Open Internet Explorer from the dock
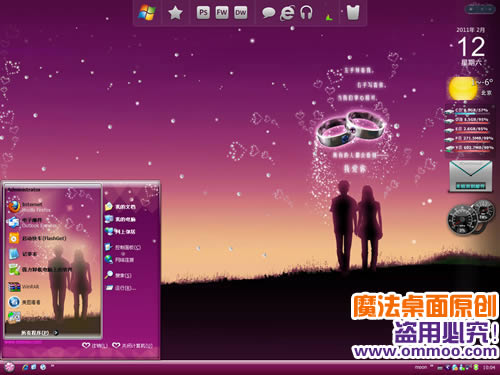Viewport: 500px width, 375px height. pos(287,13)
